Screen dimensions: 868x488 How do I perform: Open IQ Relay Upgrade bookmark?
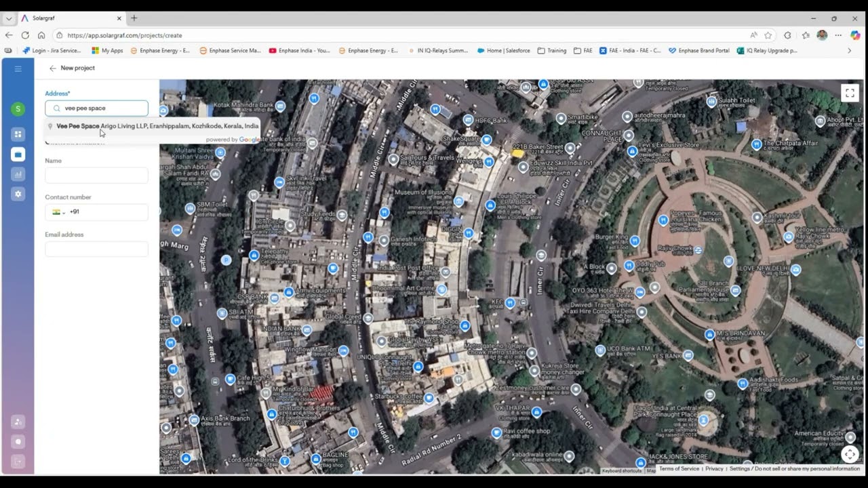(x=767, y=50)
